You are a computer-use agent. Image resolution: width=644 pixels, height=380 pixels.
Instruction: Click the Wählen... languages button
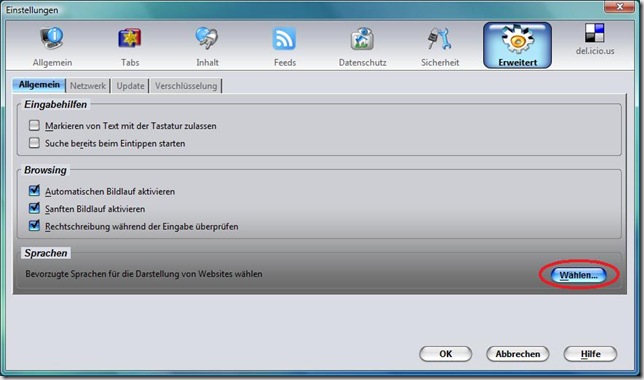coord(578,275)
